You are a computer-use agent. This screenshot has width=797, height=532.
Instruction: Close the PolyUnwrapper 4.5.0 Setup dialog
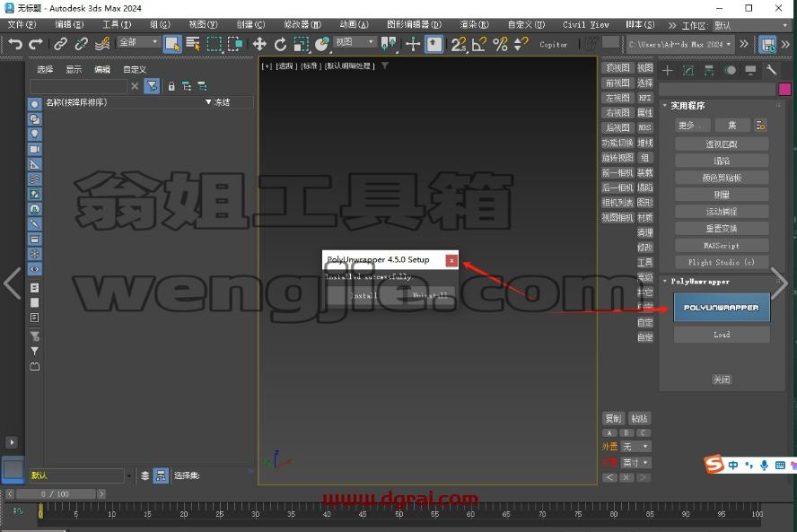(451, 260)
